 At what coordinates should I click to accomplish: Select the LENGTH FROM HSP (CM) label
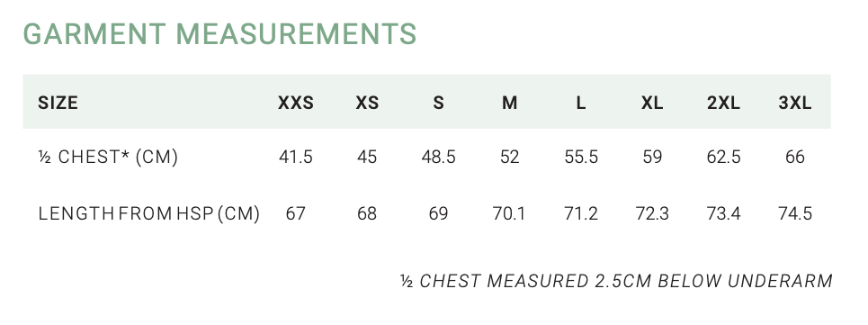click(x=149, y=213)
